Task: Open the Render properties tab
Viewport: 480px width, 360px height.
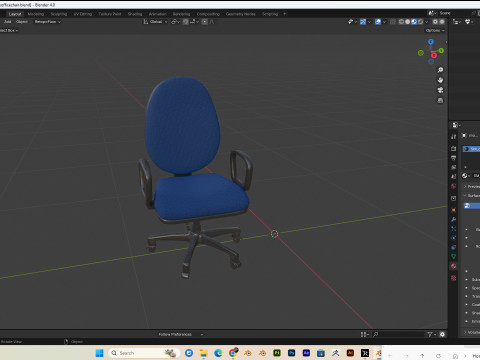Action: pos(453,149)
